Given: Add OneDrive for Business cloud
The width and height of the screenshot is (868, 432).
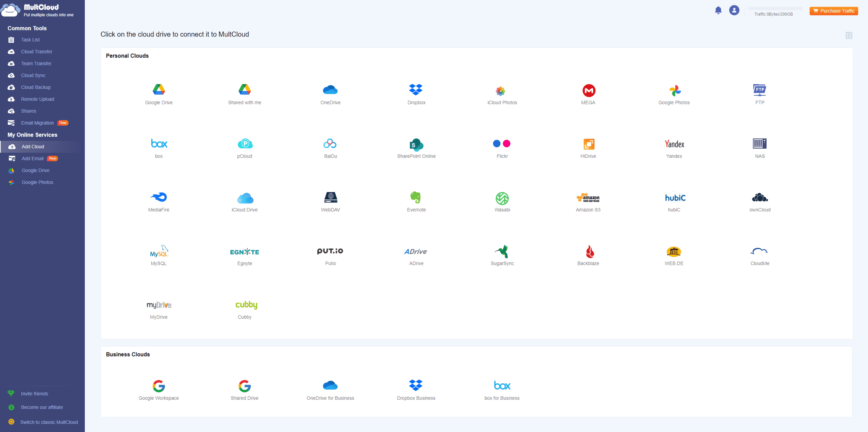Looking at the screenshot, I should [330, 385].
